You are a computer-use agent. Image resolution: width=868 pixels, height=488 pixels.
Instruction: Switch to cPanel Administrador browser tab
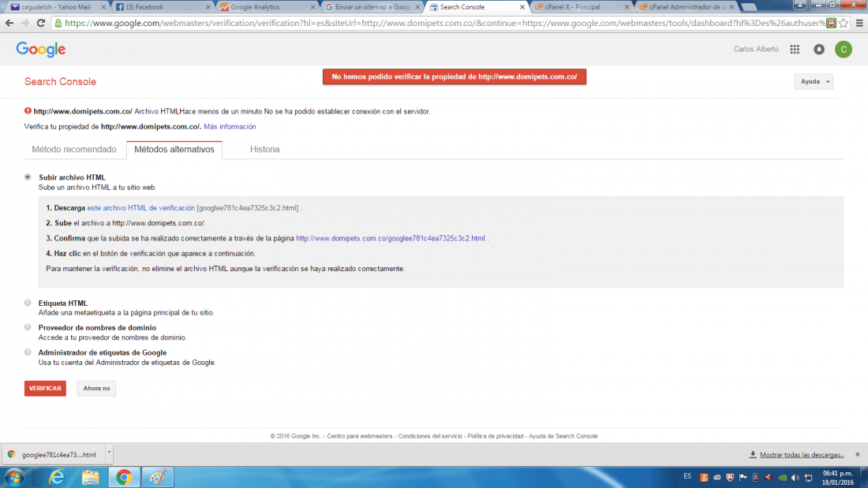point(687,7)
